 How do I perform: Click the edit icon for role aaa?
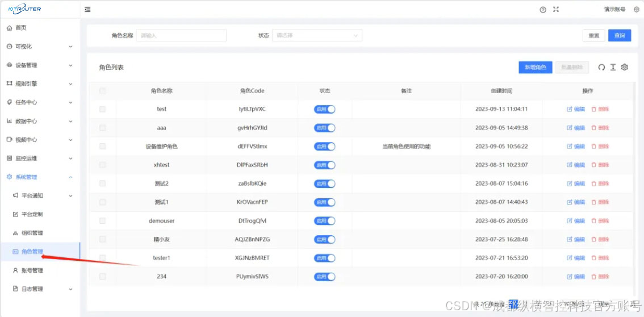[x=569, y=128]
